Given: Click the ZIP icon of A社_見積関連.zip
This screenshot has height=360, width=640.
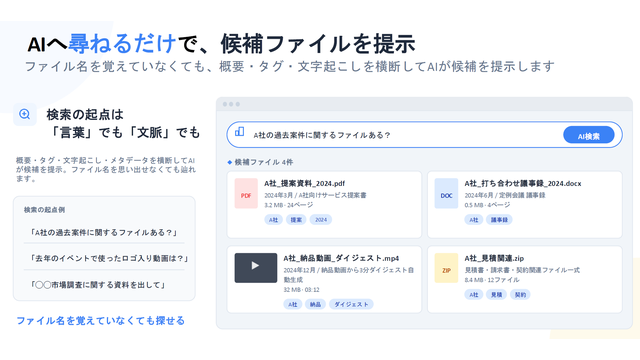Looking at the screenshot, I should click(446, 268).
